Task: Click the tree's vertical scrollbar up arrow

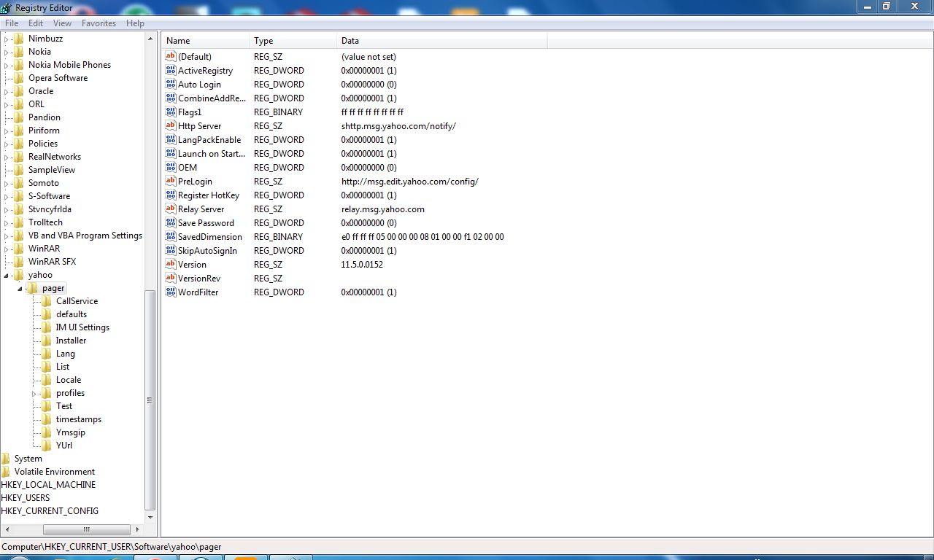Action: pos(150,39)
